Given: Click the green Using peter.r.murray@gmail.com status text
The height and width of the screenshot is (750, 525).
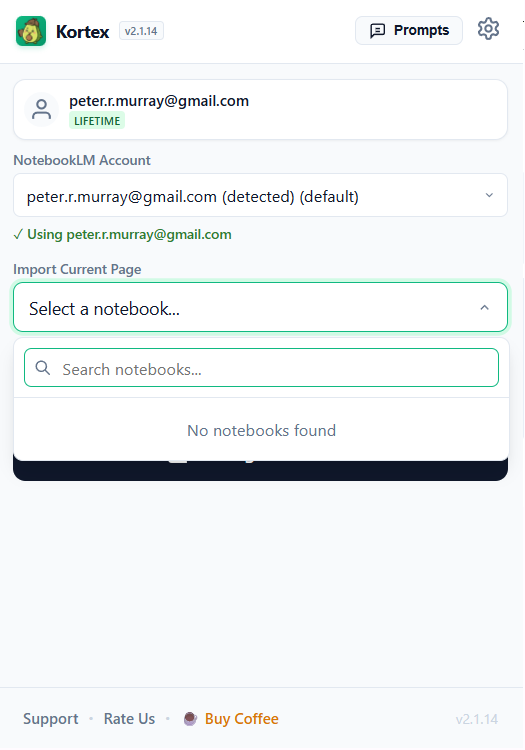Looking at the screenshot, I should click(122, 234).
